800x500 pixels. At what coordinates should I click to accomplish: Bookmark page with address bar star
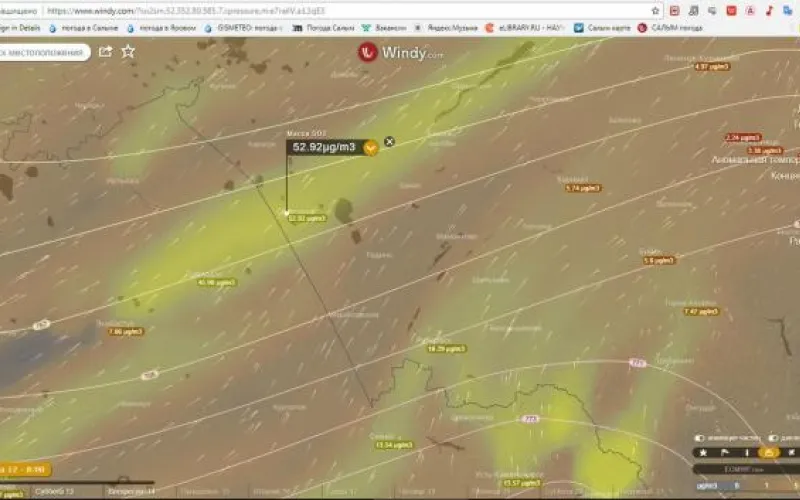(656, 10)
